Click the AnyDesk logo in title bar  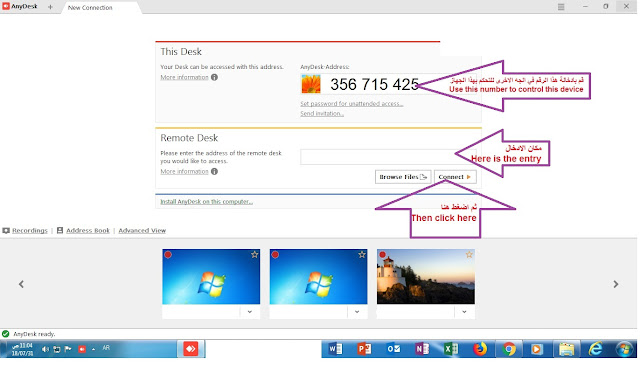[x=6, y=7]
